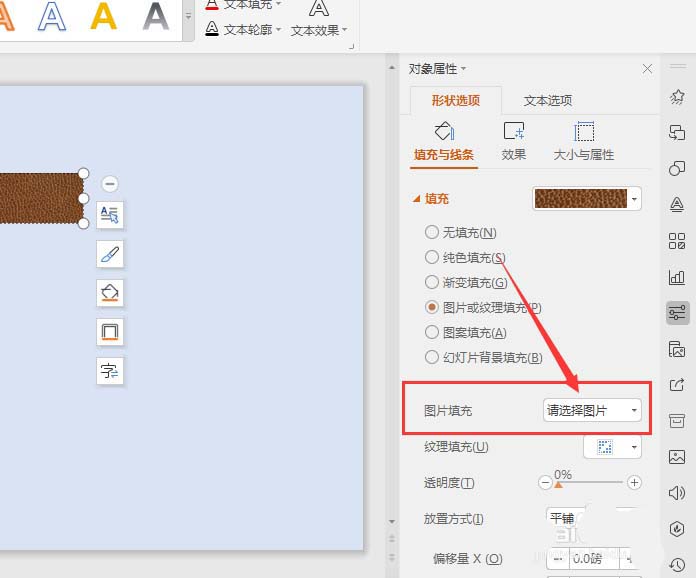Screen dimensions: 696x578
Task: Click the pin icon in right sidebar
Action: point(677,96)
